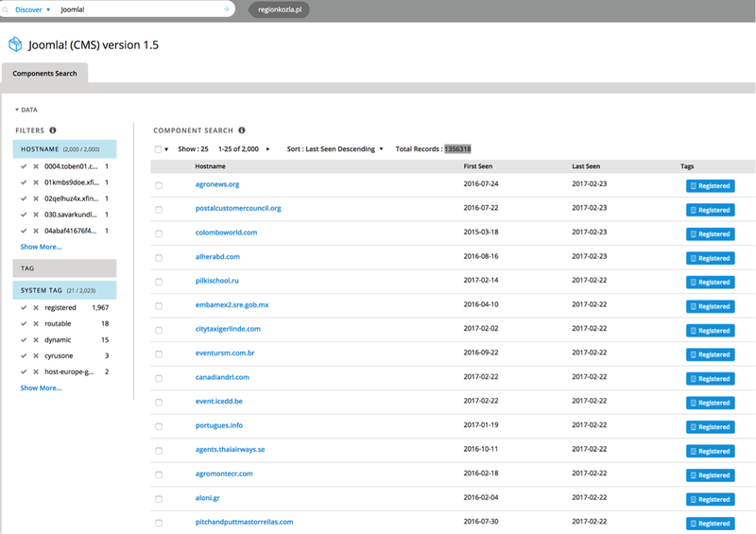Exclude the registered system tag X
Screen dimensions: 756x534
pos(36,308)
